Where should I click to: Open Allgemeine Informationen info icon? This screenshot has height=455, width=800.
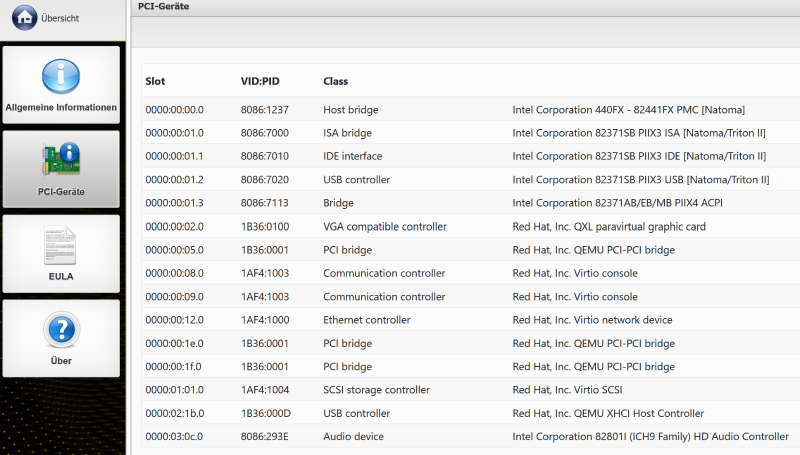pyautogui.click(x=61, y=76)
